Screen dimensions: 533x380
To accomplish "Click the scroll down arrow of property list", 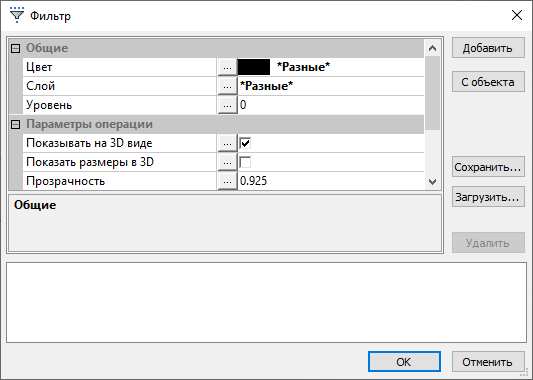I will (432, 182).
